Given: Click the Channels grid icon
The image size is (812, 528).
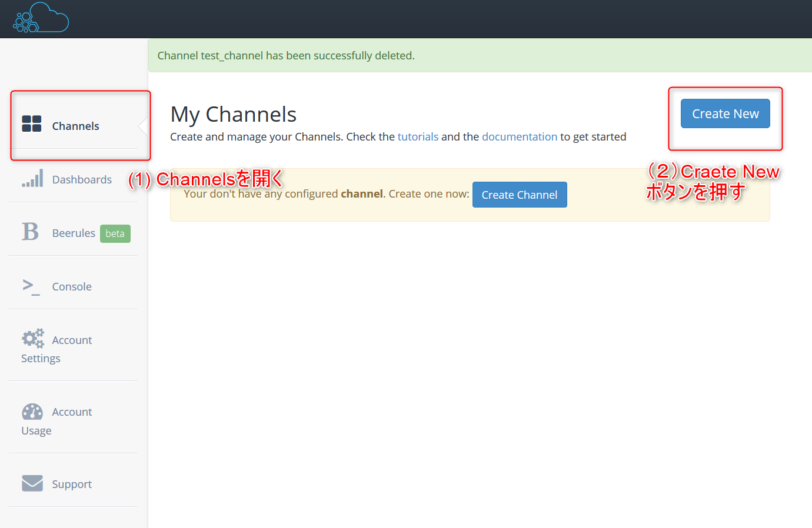Looking at the screenshot, I should pos(32,124).
